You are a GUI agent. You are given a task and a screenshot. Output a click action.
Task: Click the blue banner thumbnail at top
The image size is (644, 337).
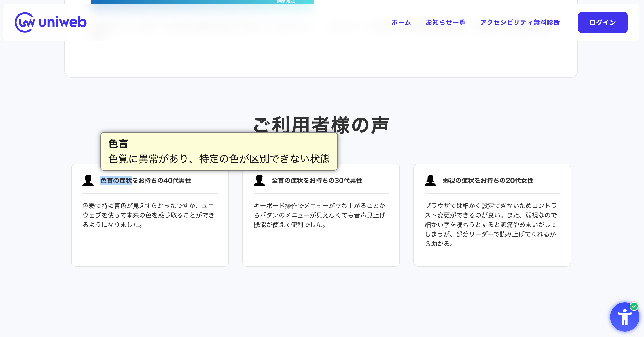pyautogui.click(x=202, y=2)
